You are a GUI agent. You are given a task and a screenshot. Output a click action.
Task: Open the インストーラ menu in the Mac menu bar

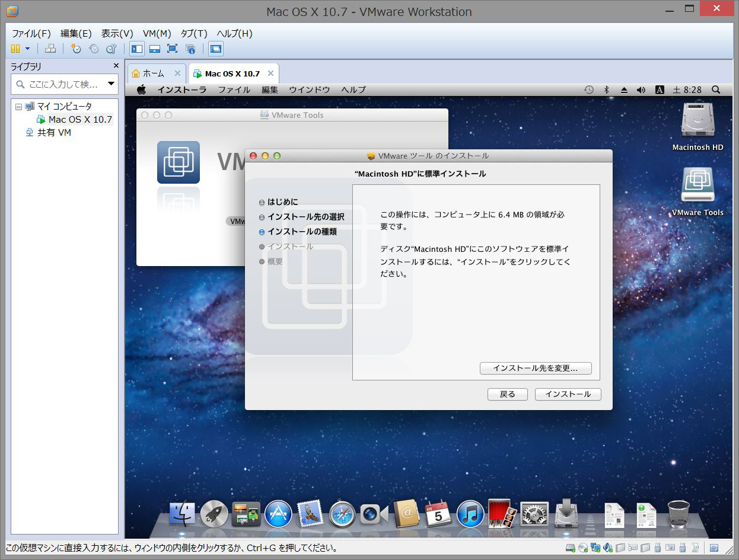182,89
